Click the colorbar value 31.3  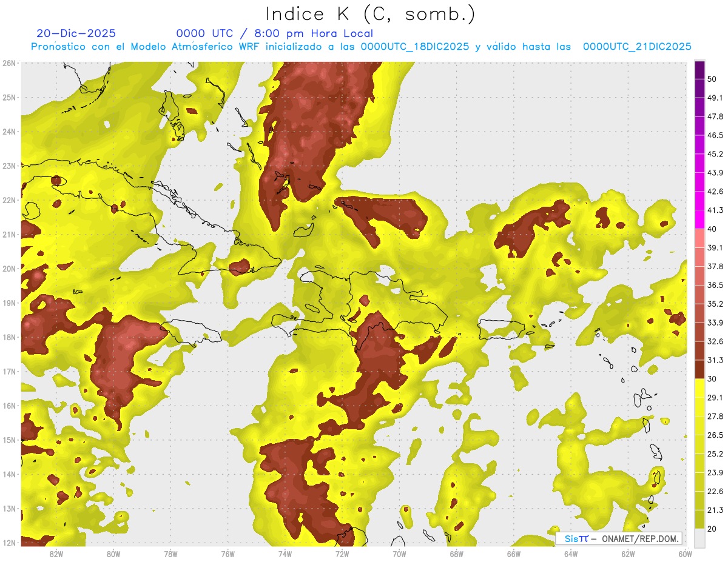pyautogui.click(x=715, y=360)
